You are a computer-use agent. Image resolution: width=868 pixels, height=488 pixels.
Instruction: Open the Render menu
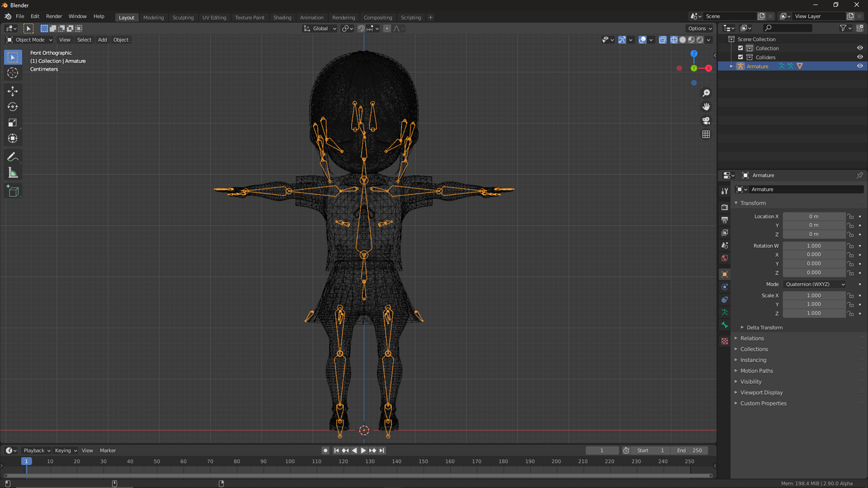[54, 16]
